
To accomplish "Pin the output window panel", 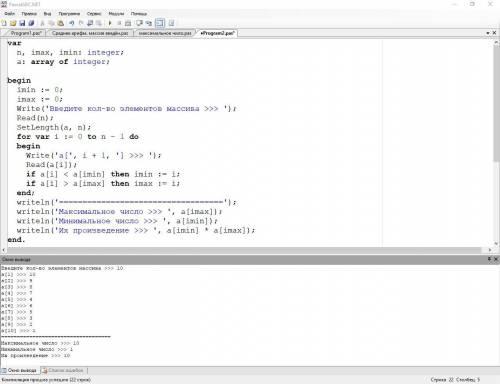I will coord(489,259).
